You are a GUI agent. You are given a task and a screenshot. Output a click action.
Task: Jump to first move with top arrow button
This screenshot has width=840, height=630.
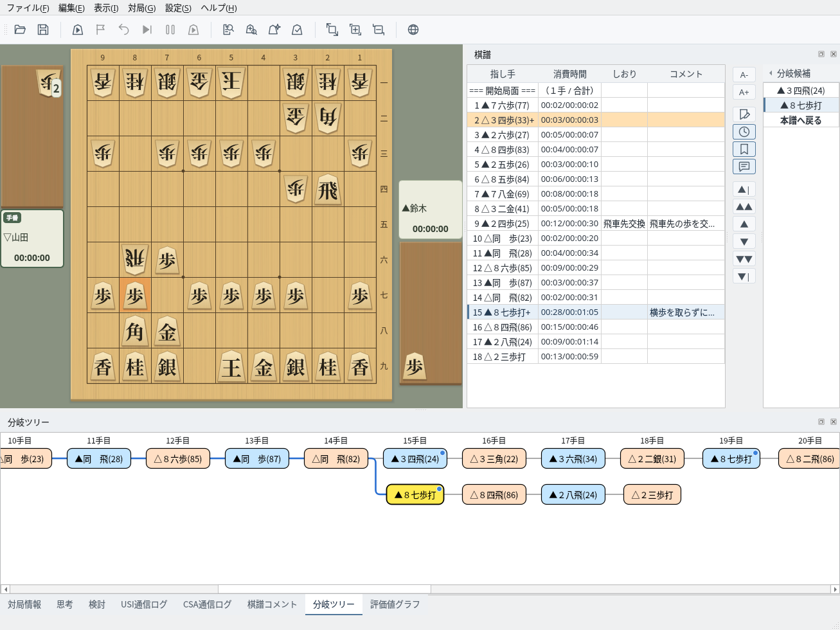pos(744,190)
